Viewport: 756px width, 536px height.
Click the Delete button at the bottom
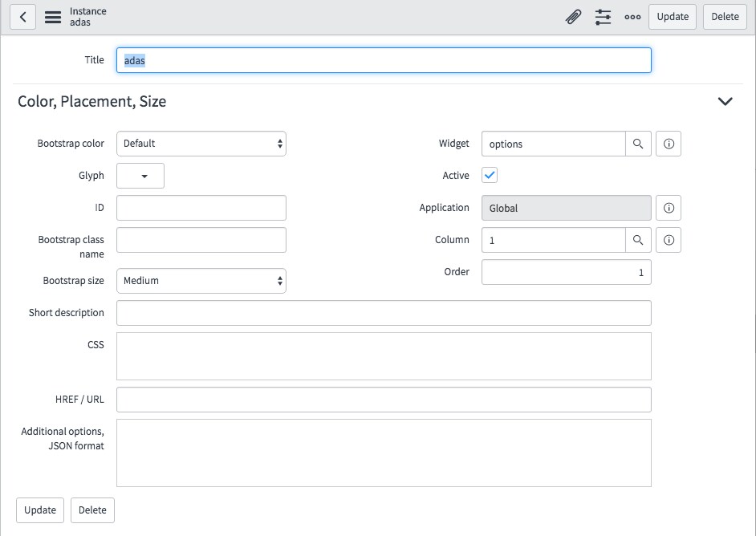tap(92, 510)
